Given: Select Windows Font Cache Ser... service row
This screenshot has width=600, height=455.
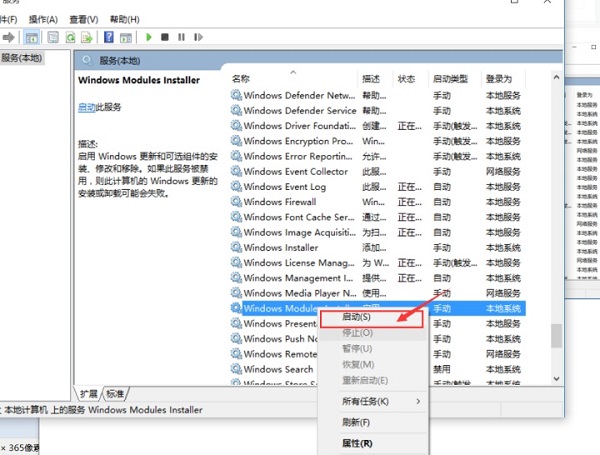Looking at the screenshot, I should pyautogui.click(x=378, y=217).
